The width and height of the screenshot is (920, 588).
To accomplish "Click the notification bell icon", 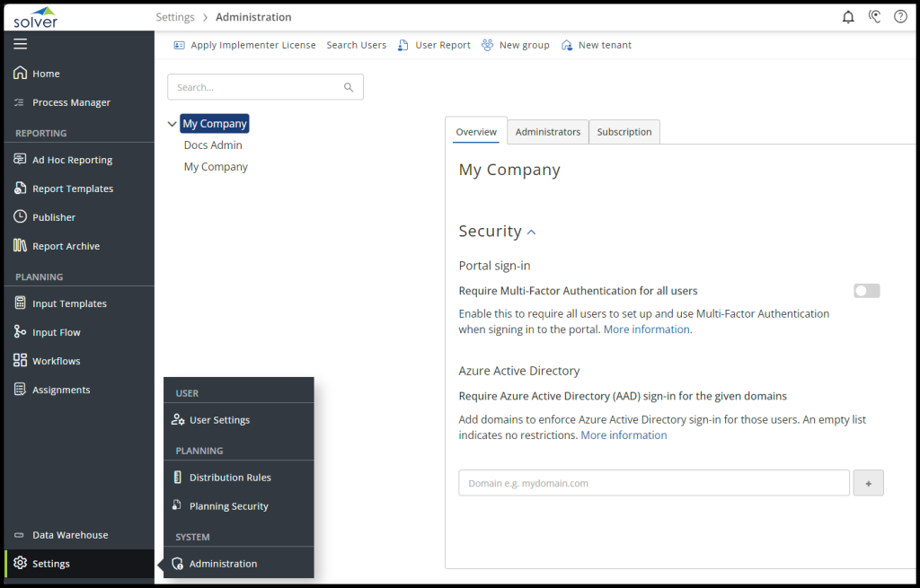I will click(848, 17).
